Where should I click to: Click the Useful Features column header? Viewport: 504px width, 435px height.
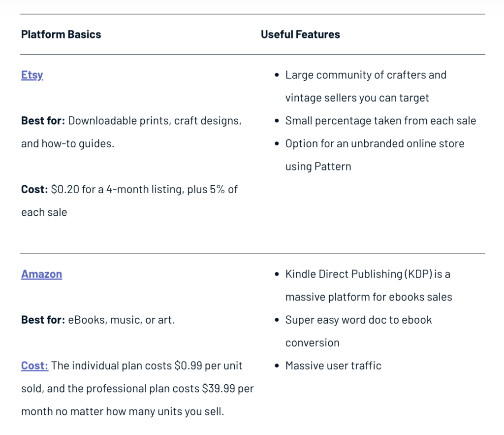(x=300, y=34)
